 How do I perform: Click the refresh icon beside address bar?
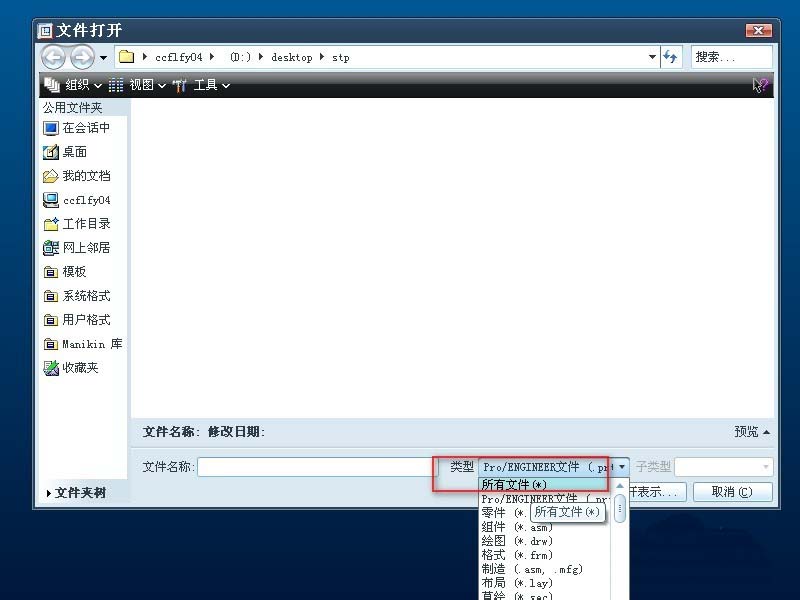coord(668,57)
